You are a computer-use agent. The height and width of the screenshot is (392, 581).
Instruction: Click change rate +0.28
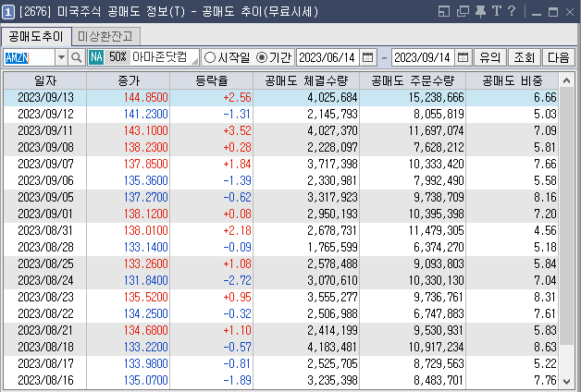point(237,147)
